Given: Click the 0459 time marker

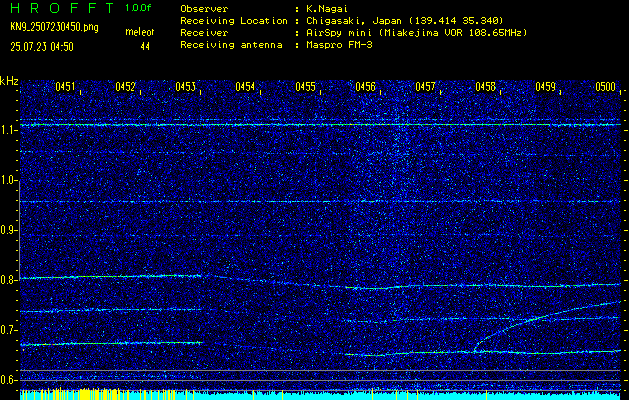Looking at the screenshot, I should click(x=546, y=87).
